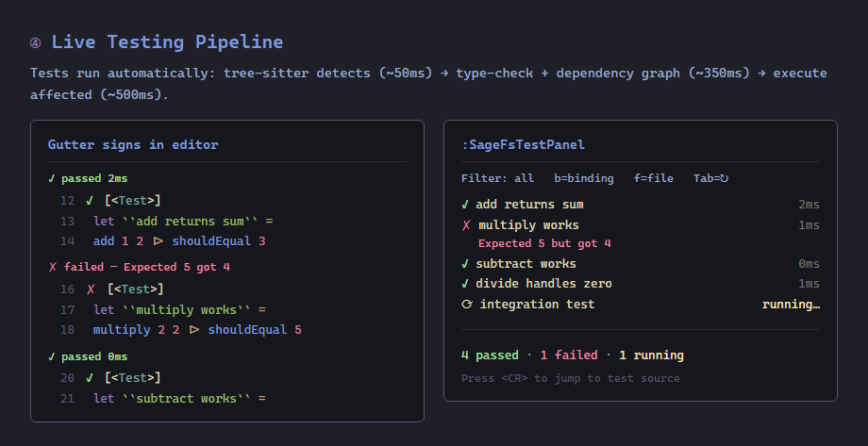Click the '4 passed' summary count
The height and width of the screenshot is (446, 868).
coord(490,355)
